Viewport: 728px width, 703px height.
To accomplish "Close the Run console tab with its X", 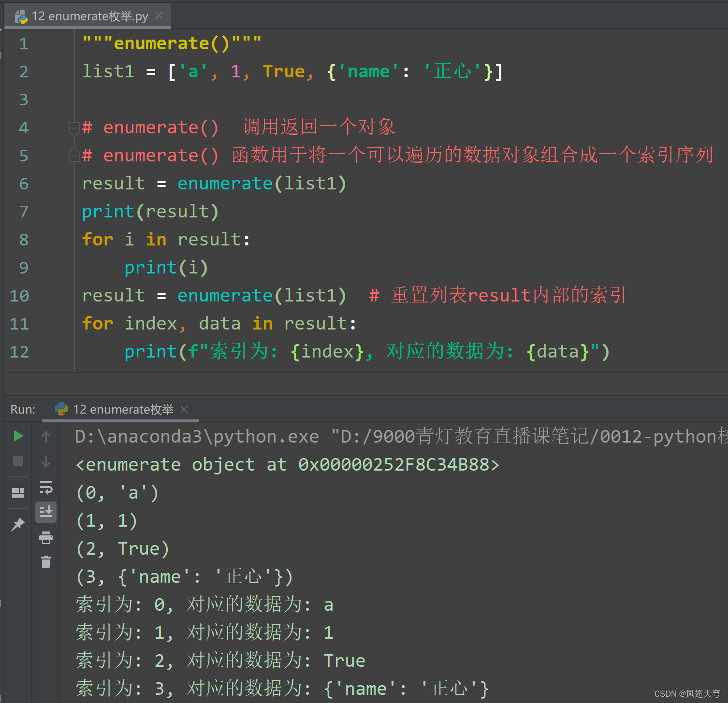I will pos(184,409).
